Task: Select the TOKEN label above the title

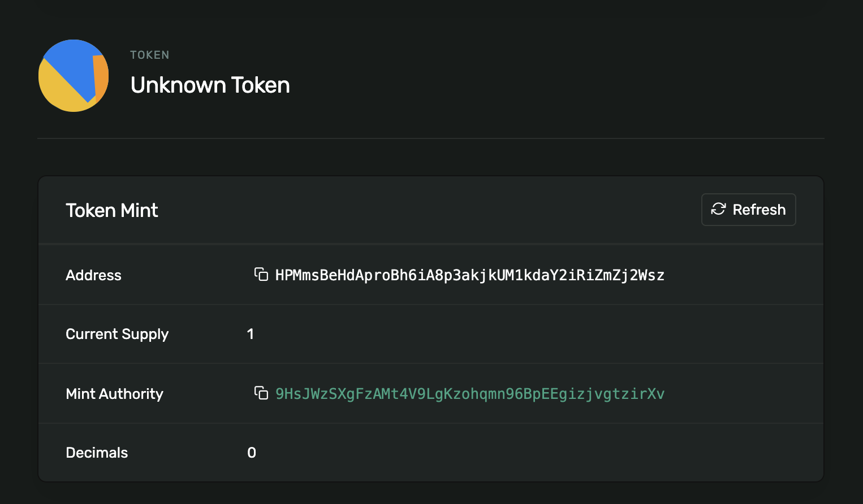Action: click(149, 54)
